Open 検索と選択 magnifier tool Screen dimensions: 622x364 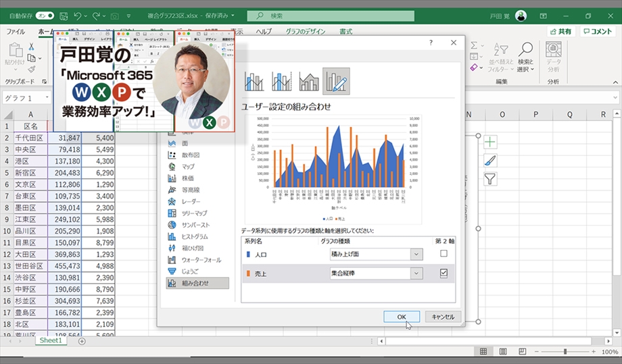click(525, 57)
